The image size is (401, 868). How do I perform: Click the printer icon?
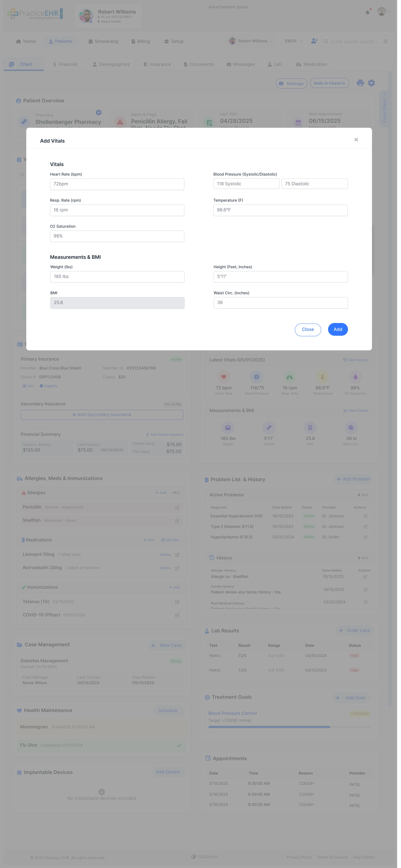(x=360, y=83)
